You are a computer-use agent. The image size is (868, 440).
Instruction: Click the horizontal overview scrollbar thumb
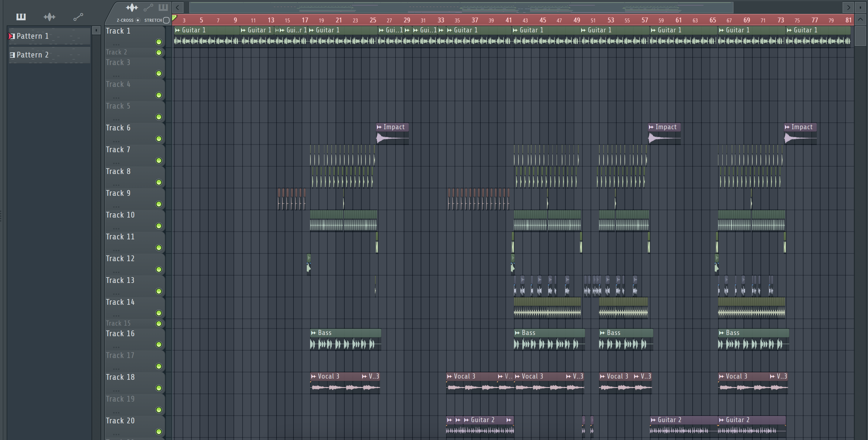tap(461, 7)
